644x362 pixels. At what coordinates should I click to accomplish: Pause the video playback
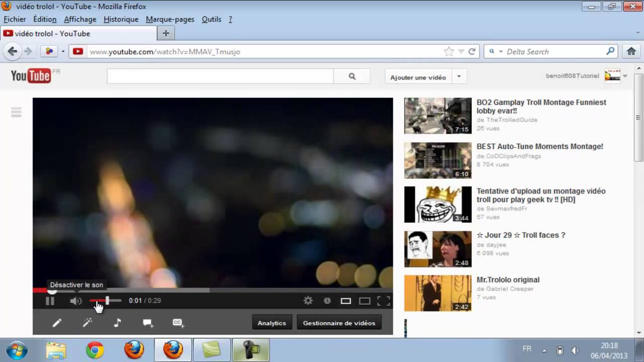click(50, 301)
